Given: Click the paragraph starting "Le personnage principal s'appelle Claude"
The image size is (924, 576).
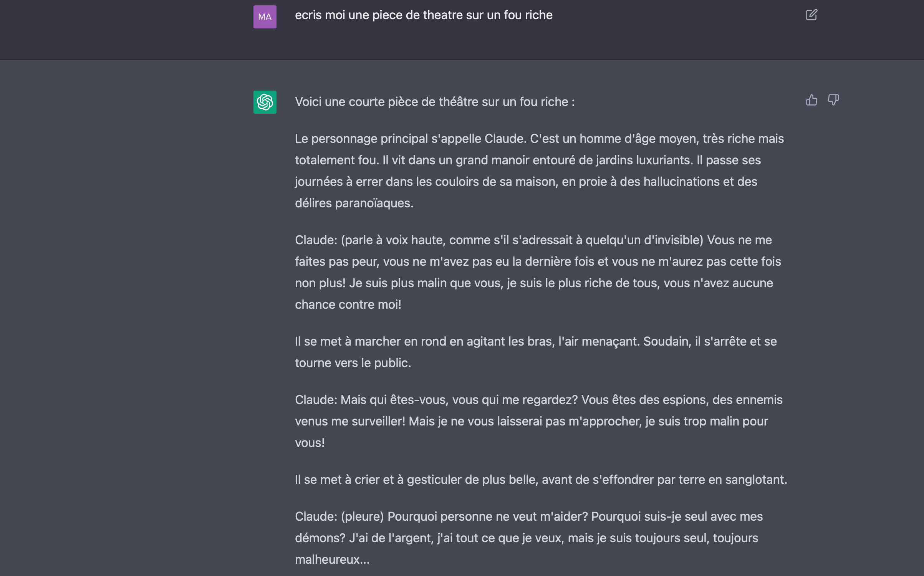Looking at the screenshot, I should (539, 170).
